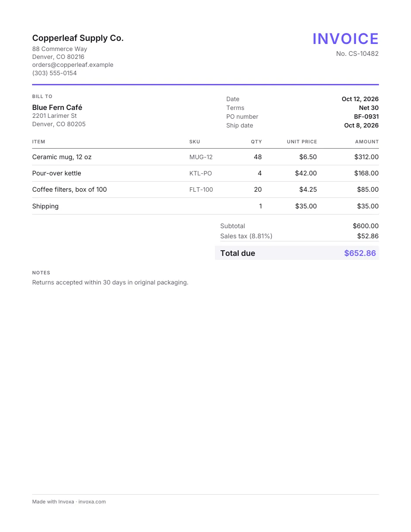Image resolution: width=411 pixels, height=532 pixels.
Task: Click the SKU column header
Action: 195,142
